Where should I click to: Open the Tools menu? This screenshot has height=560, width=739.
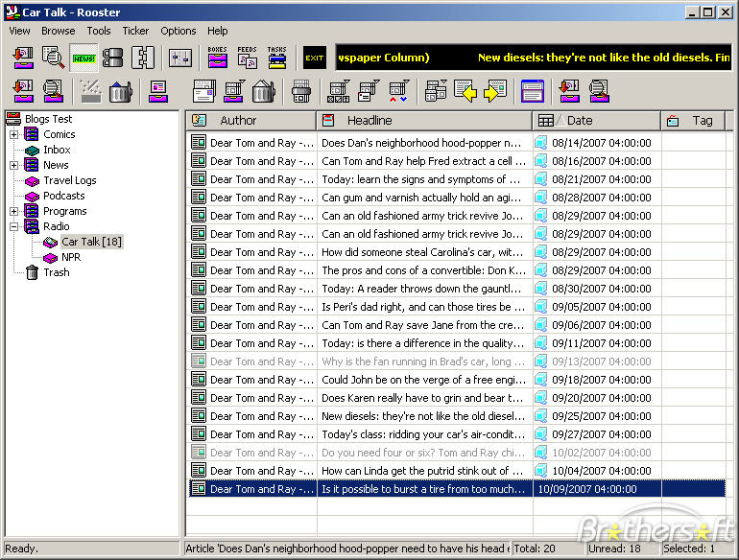click(x=99, y=31)
